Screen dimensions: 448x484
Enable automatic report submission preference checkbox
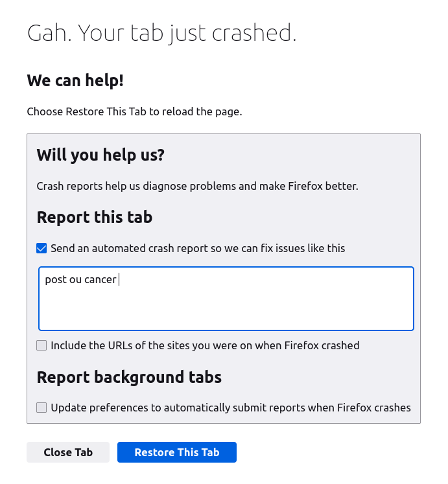pos(41,408)
